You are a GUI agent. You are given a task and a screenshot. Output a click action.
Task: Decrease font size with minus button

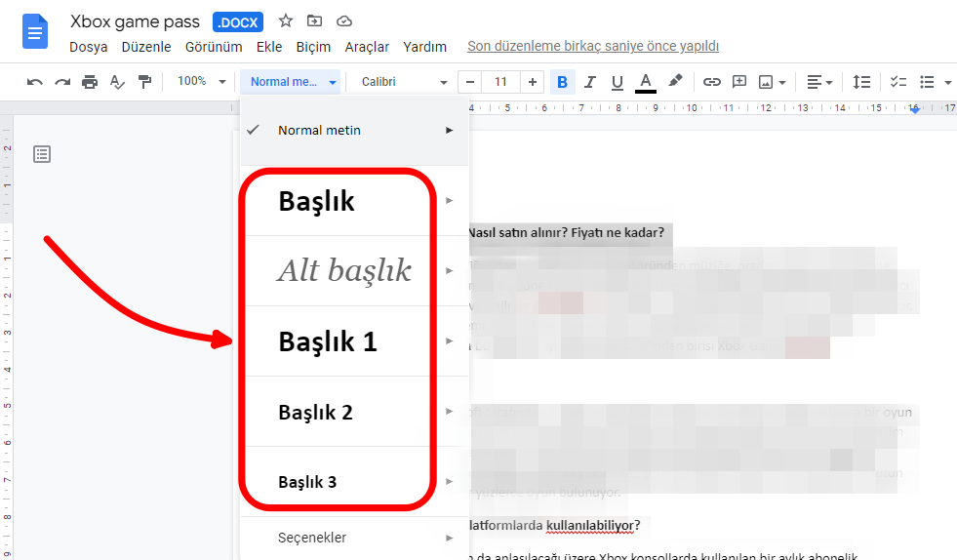(x=469, y=82)
